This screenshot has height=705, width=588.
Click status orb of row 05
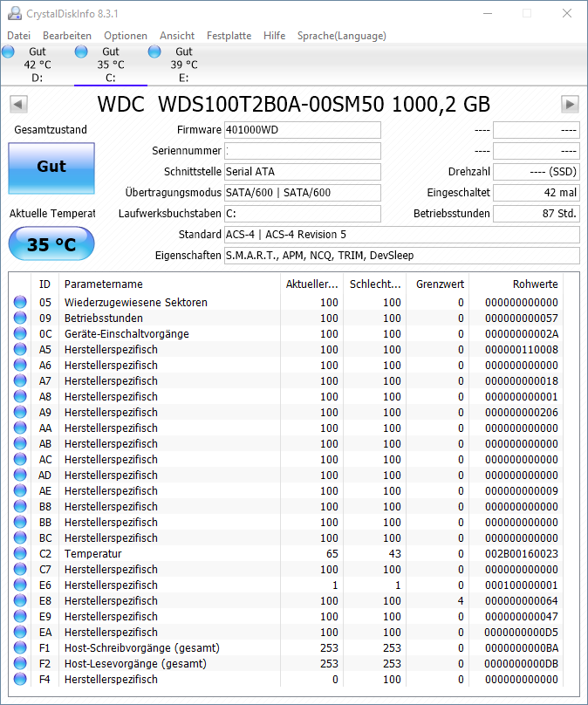20,302
